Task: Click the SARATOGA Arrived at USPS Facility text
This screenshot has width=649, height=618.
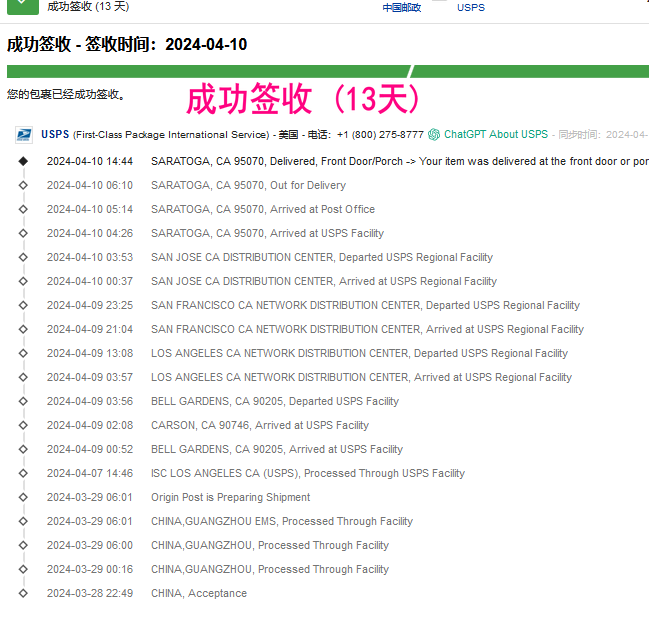Action: pos(267,233)
